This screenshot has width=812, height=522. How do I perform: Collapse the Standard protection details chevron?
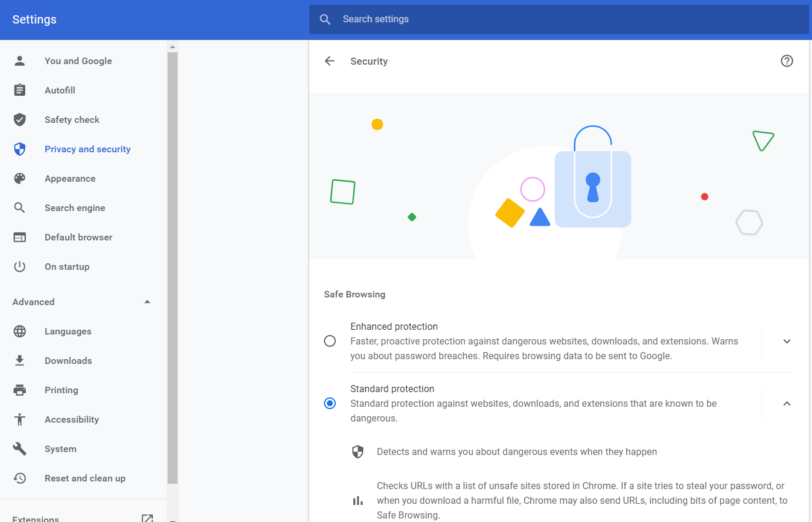(x=787, y=403)
